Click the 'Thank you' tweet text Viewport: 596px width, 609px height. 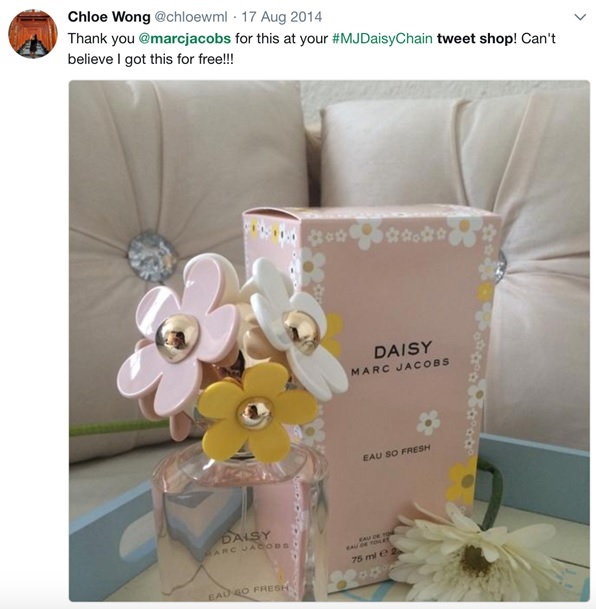(x=101, y=38)
